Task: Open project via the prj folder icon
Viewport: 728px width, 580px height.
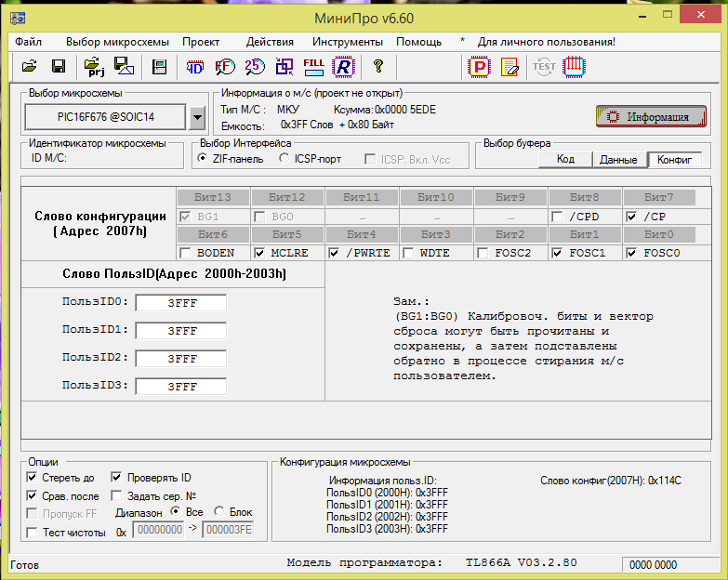Action: (x=95, y=67)
